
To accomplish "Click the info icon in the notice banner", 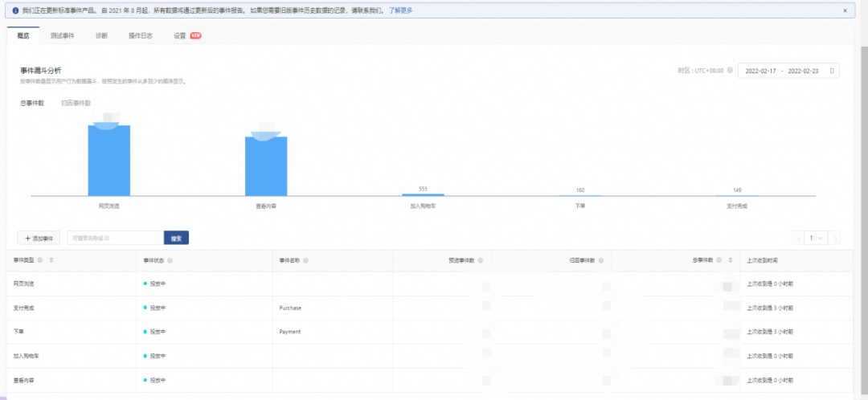I will pyautogui.click(x=15, y=10).
